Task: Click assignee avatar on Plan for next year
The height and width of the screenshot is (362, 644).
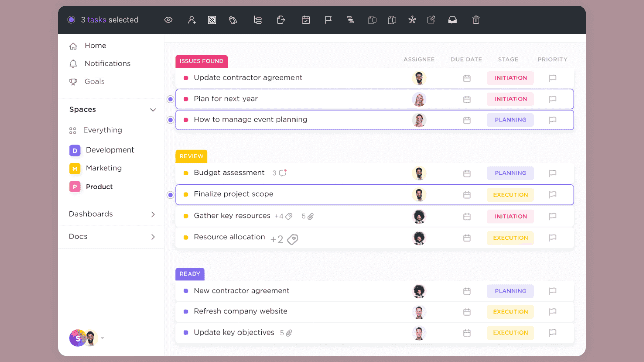Action: pos(419,99)
